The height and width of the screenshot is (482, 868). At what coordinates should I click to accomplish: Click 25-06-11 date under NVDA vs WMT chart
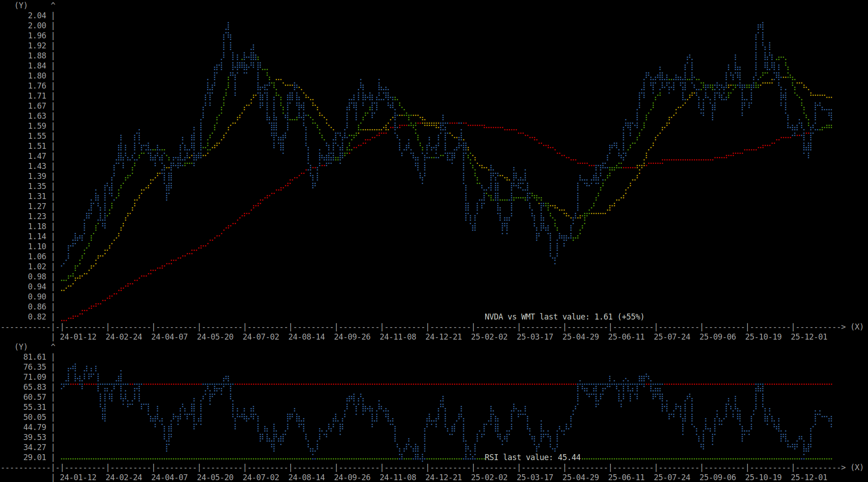(x=626, y=337)
